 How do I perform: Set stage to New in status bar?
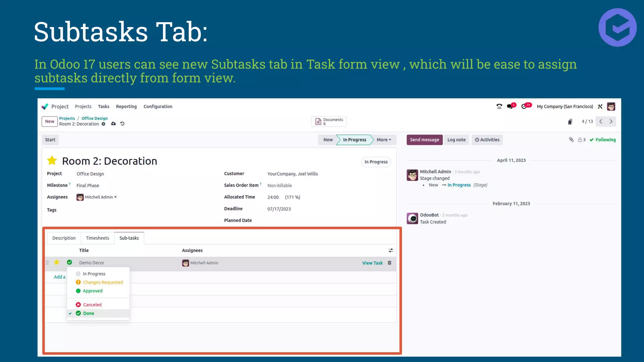(x=328, y=140)
